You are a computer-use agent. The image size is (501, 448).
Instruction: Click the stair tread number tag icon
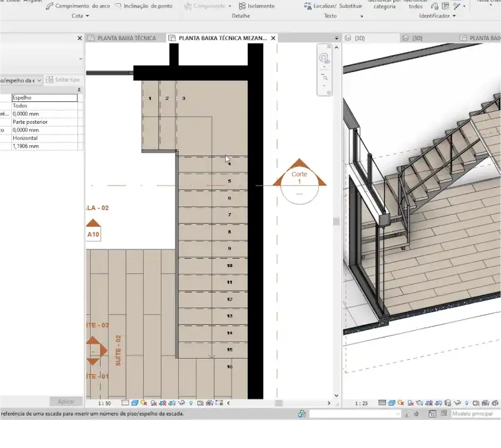coord(435,6)
